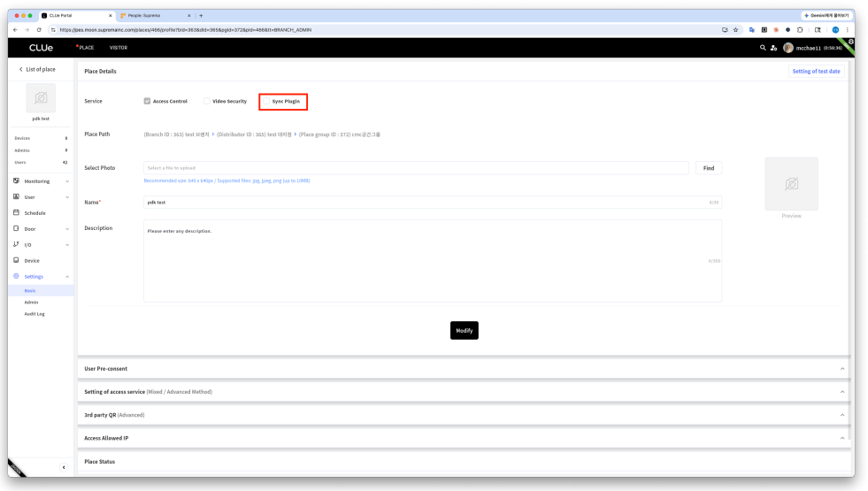The width and height of the screenshot is (868, 491).
Task: Click the Description text area
Action: tap(433, 261)
